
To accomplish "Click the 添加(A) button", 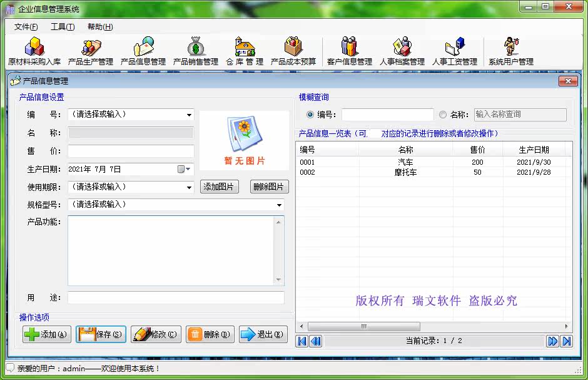I will (x=46, y=334).
